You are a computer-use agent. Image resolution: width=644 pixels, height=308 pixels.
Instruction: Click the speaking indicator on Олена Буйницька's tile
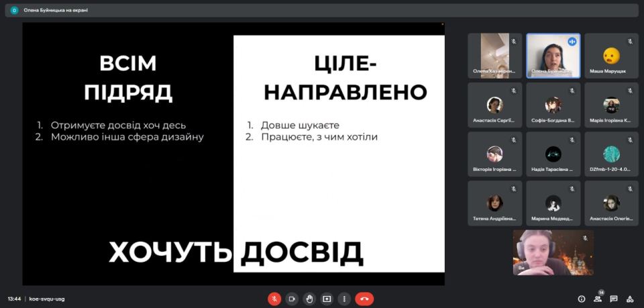click(572, 42)
